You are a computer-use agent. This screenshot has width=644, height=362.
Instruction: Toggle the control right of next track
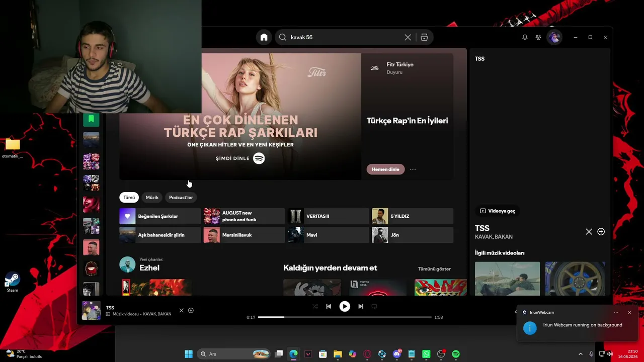point(374,306)
